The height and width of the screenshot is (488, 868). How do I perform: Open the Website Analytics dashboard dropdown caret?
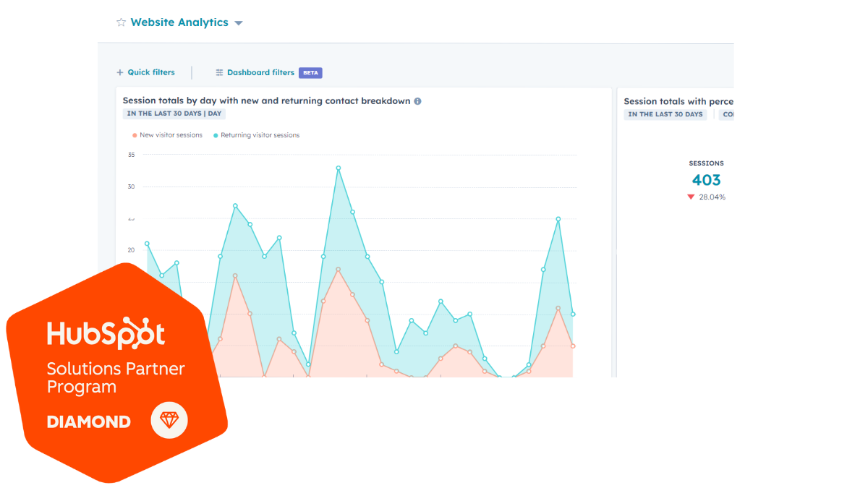(x=239, y=23)
